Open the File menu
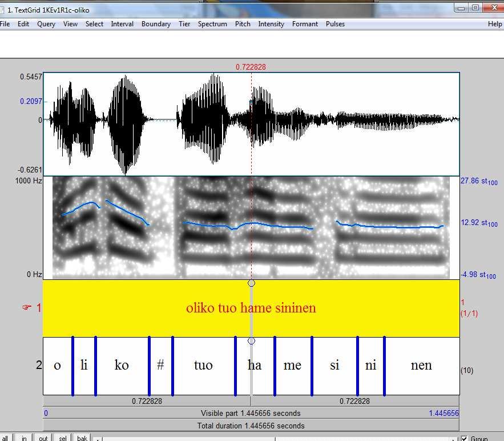Image resolution: width=504 pixels, height=441 pixels. pos(5,24)
